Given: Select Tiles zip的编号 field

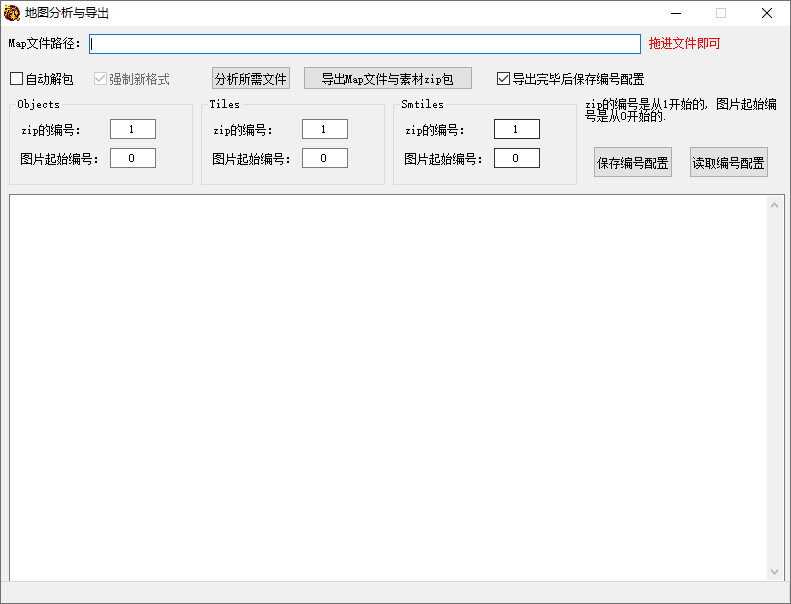Looking at the screenshot, I should click(x=325, y=129).
